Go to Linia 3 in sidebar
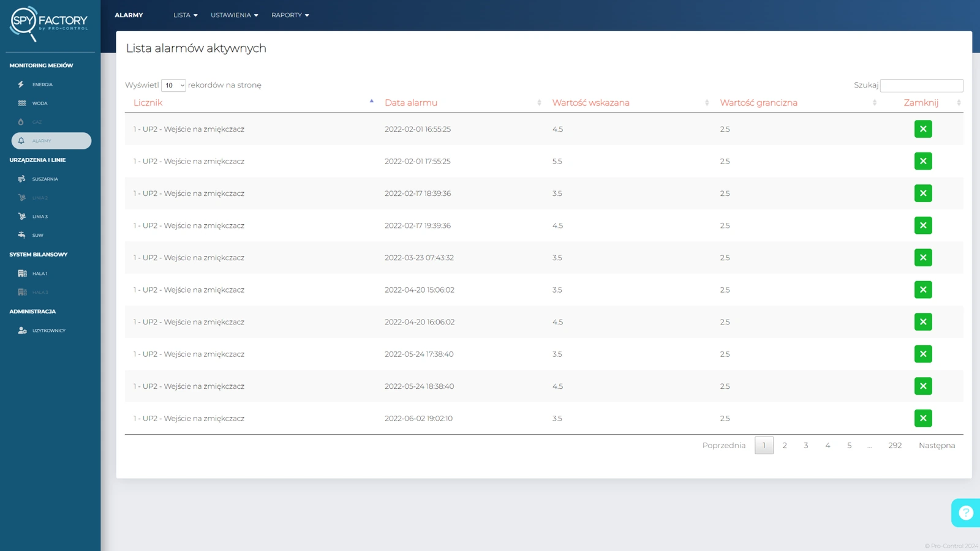Image resolution: width=980 pixels, height=551 pixels. pyautogui.click(x=39, y=217)
